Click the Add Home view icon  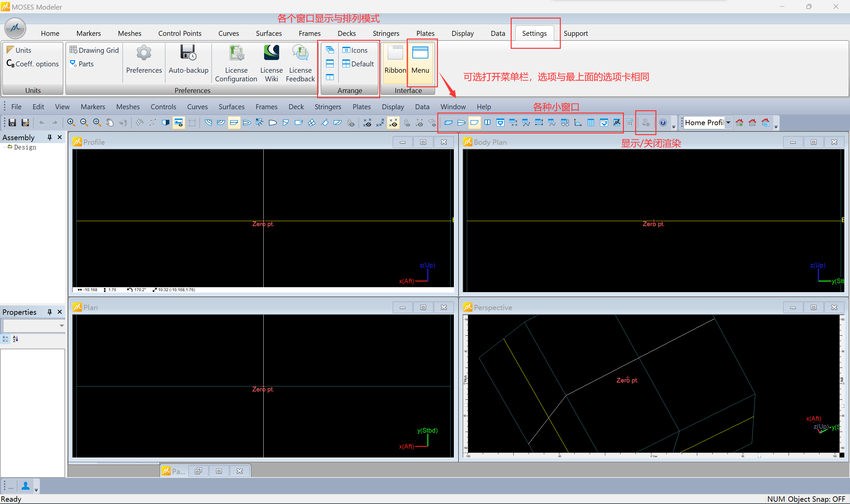point(739,123)
